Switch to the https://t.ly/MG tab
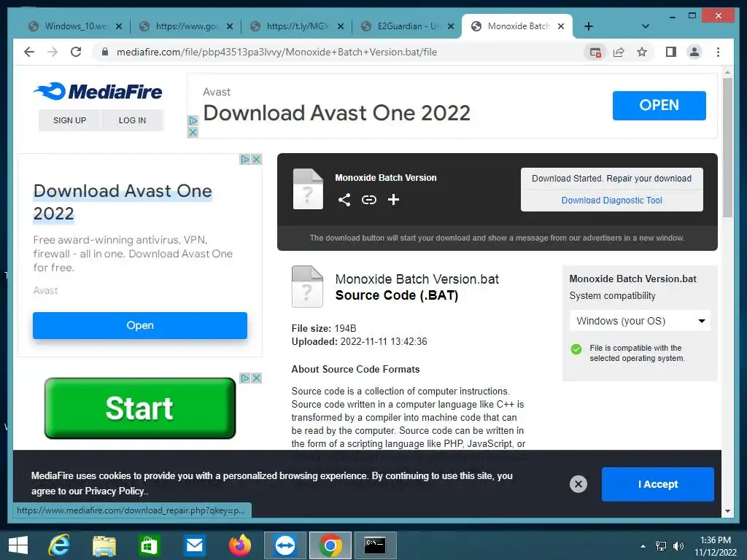 298,26
